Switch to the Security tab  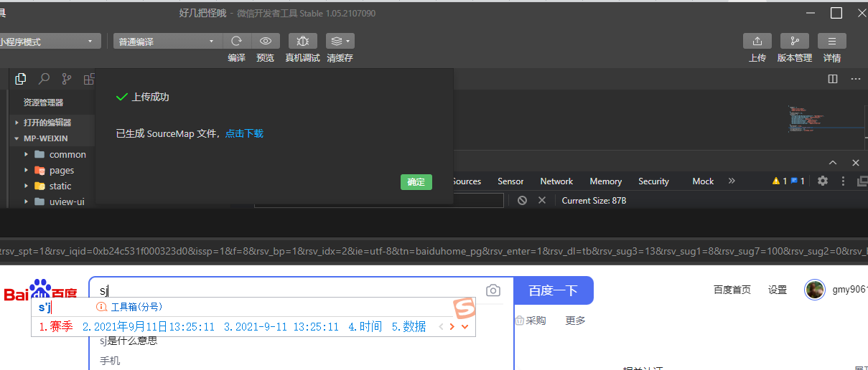653,181
